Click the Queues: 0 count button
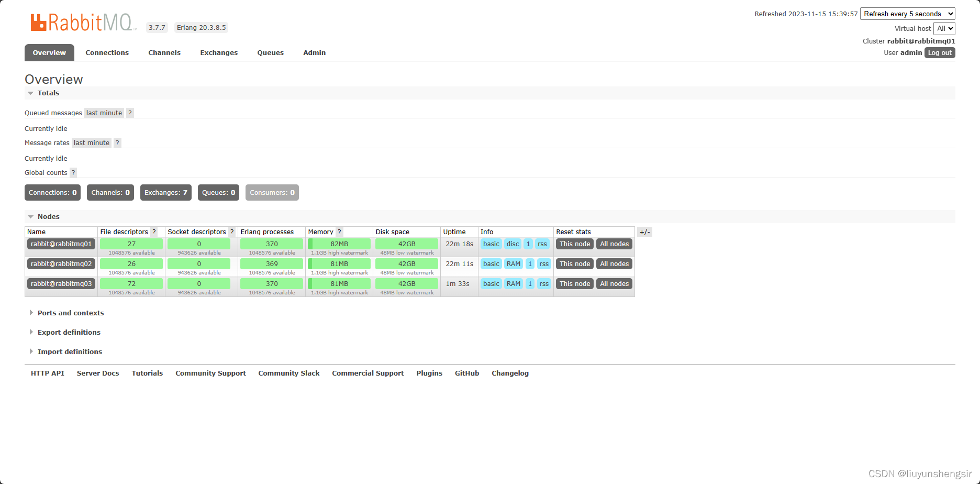Image resolution: width=980 pixels, height=484 pixels. pyautogui.click(x=218, y=192)
